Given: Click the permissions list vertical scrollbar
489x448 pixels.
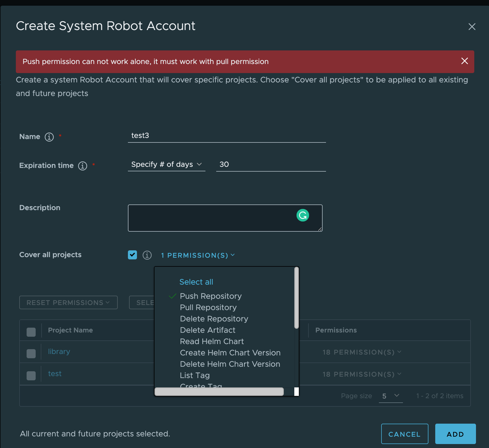Looking at the screenshot, I should (x=297, y=298).
